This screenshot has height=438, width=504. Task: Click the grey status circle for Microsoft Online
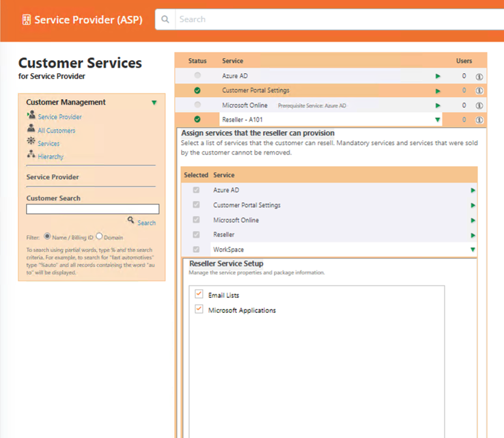pyautogui.click(x=197, y=105)
